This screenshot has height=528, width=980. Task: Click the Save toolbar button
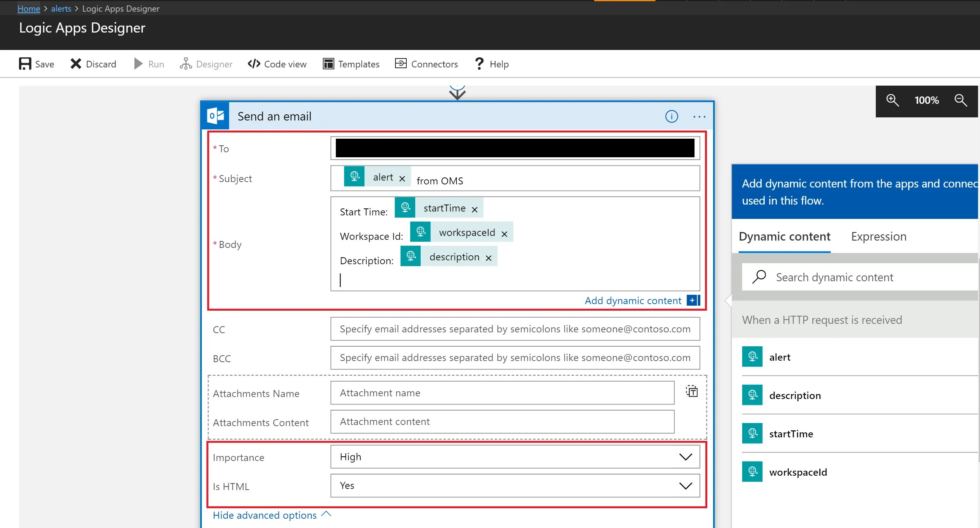click(x=36, y=64)
